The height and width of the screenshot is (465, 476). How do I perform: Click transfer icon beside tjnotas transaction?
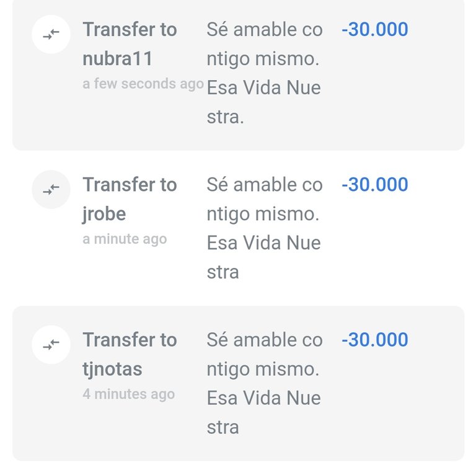coord(51,345)
